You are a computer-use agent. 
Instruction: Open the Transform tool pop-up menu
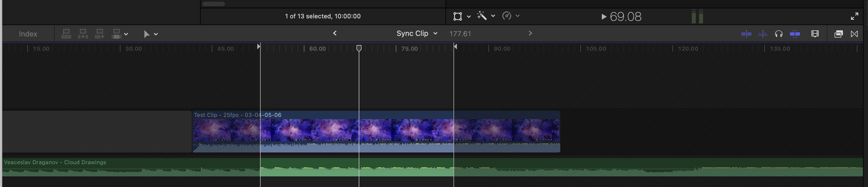click(461, 16)
